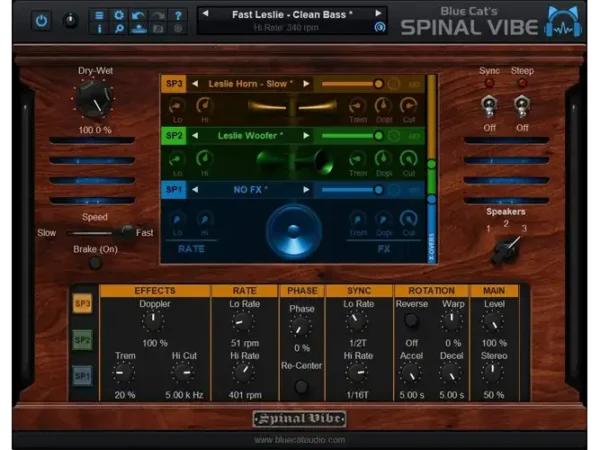Screen dimensions: 600x450
Task: Toggle the SP2 circular button beside its slider
Action: pyautogui.click(x=394, y=136)
